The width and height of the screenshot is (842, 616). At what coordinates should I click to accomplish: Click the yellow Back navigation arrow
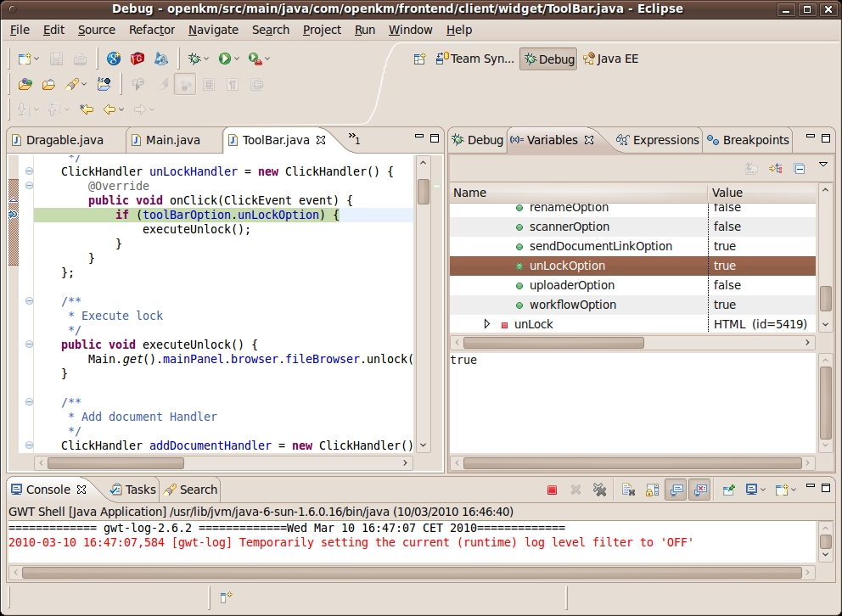click(x=109, y=109)
